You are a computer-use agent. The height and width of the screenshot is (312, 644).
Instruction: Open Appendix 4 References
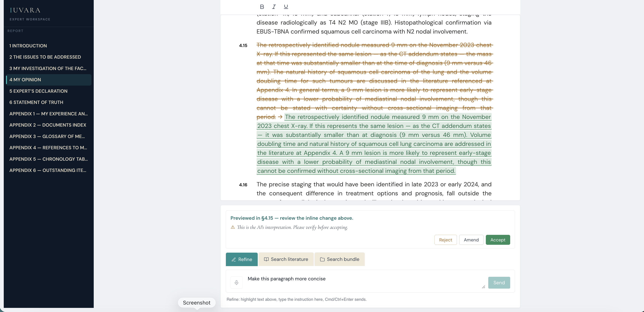pyautogui.click(x=49, y=148)
